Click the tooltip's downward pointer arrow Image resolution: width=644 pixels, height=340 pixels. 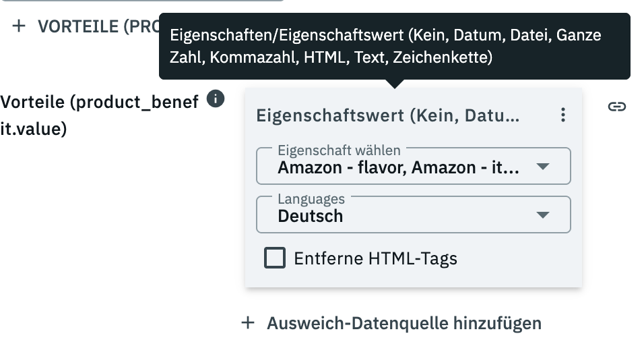click(395, 84)
